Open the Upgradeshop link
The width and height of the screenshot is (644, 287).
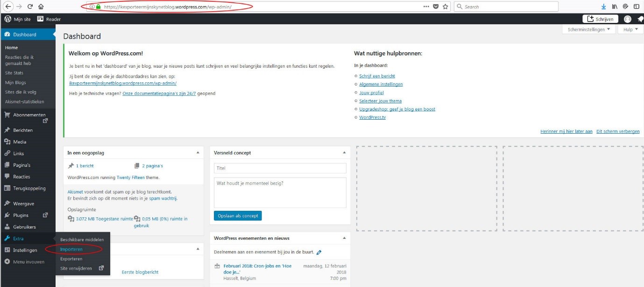[x=397, y=109]
